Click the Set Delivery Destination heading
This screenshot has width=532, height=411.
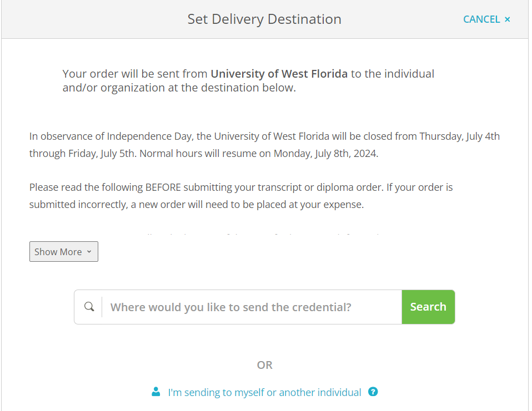(264, 19)
